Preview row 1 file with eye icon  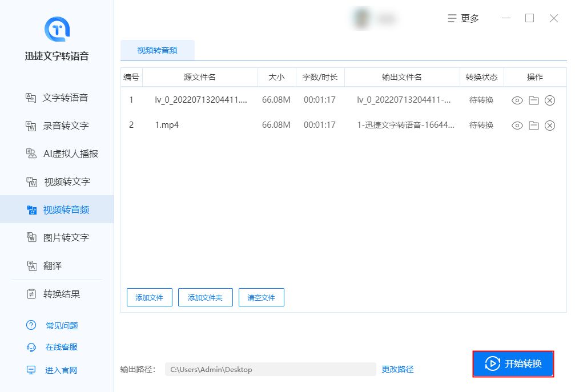(517, 100)
